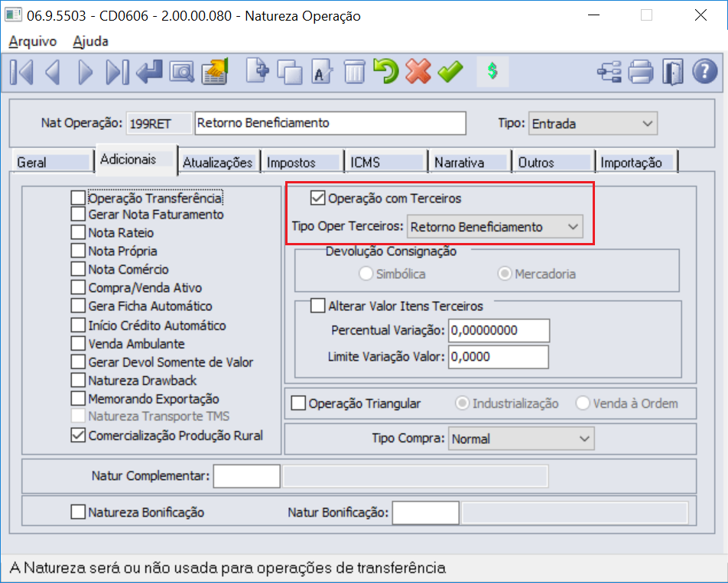Select the Venda à Ordem radio option
The image size is (728, 583).
[x=583, y=403]
